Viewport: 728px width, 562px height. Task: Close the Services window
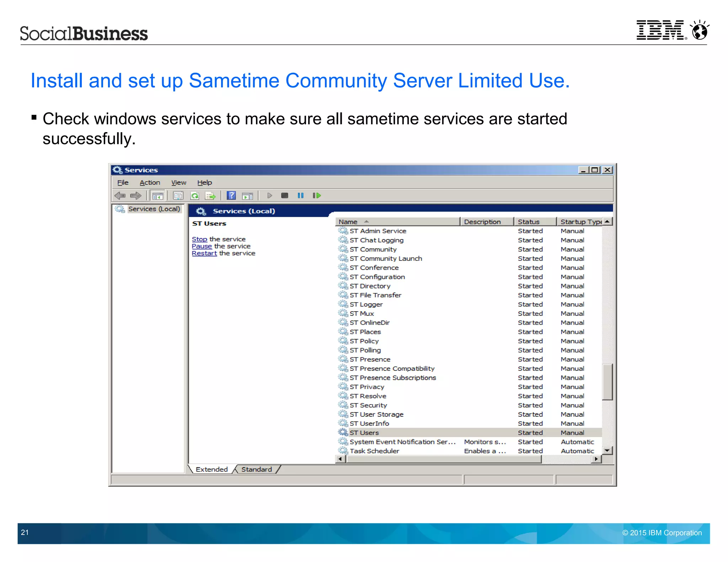[607, 170]
